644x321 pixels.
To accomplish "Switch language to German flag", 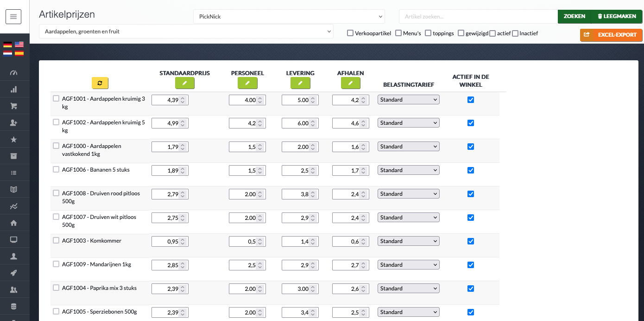I will [8, 45].
